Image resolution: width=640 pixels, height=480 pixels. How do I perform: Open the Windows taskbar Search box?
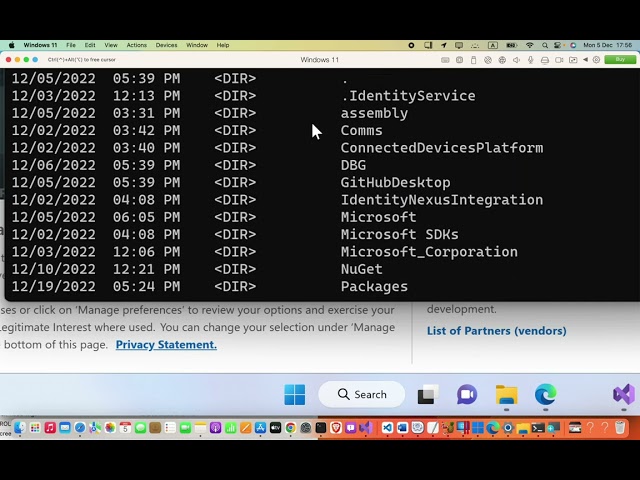pyautogui.click(x=362, y=394)
